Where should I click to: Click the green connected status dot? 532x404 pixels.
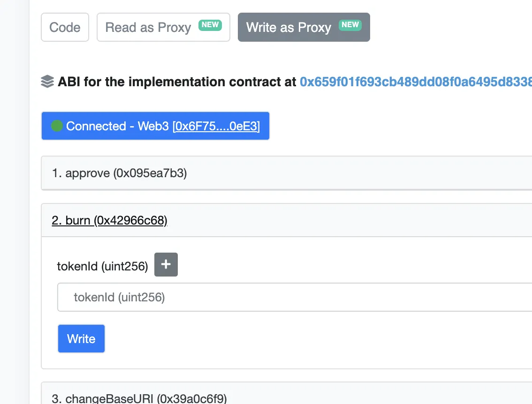(x=57, y=126)
